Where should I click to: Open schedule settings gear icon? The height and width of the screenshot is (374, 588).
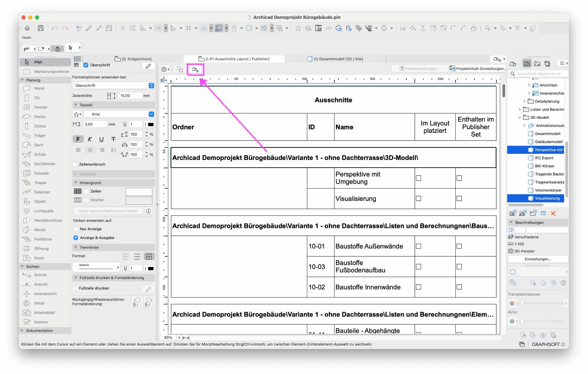point(165,69)
